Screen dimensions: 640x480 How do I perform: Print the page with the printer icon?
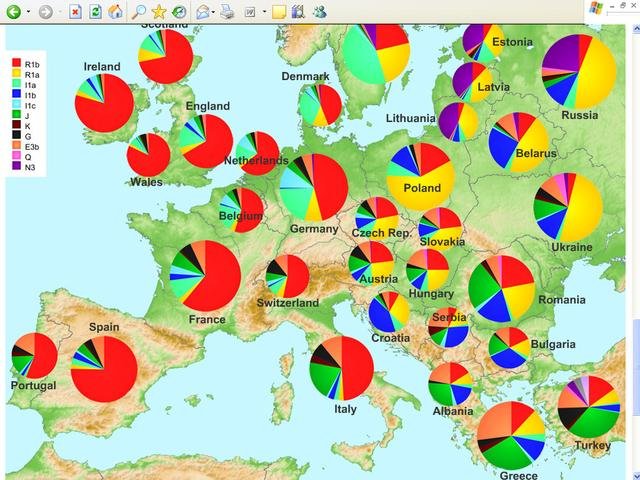pos(227,12)
